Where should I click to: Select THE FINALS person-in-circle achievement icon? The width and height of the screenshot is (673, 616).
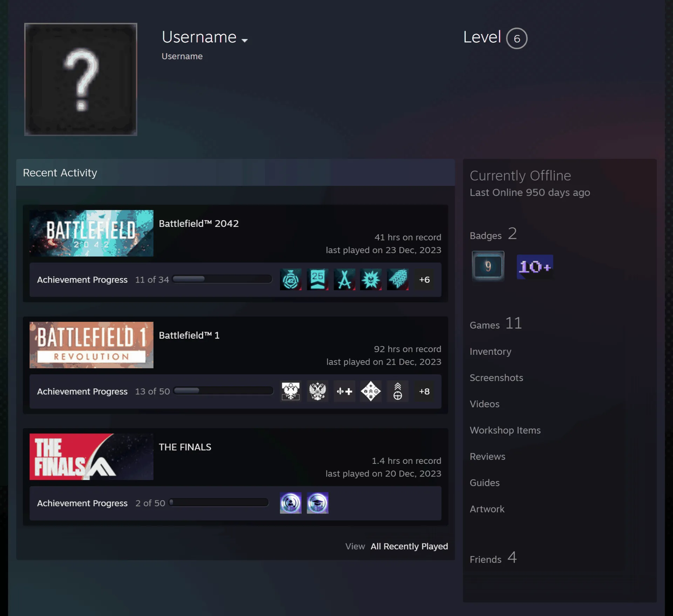point(291,503)
